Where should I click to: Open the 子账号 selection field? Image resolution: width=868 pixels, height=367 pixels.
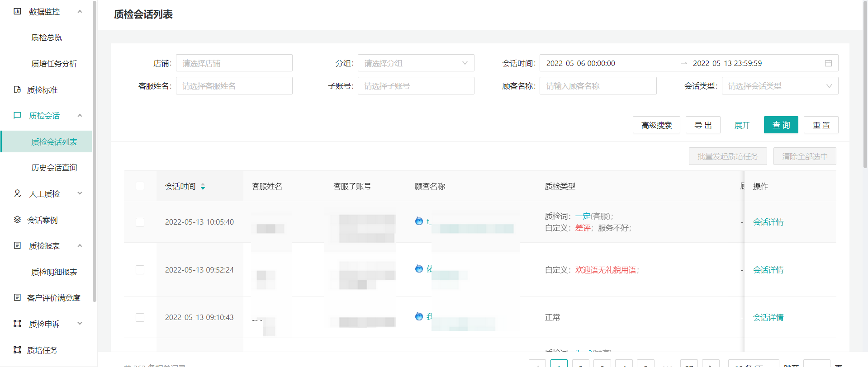(x=416, y=86)
